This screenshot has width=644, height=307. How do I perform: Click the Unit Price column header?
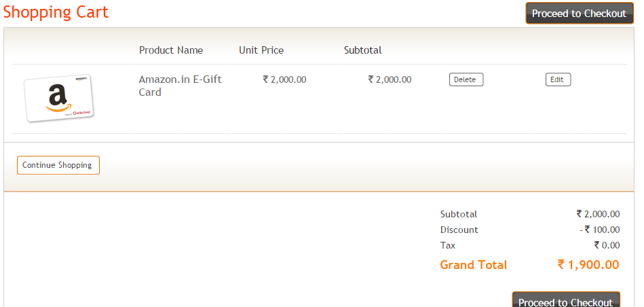261,50
